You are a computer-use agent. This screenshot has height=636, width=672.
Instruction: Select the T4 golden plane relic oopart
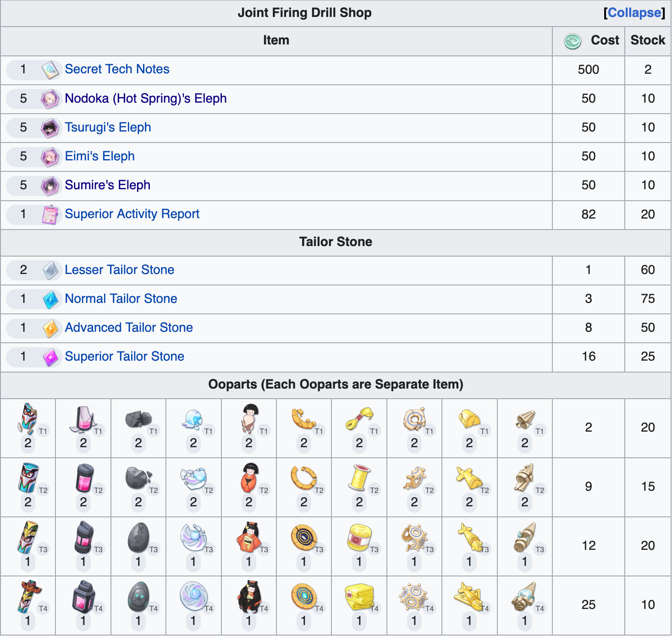point(469,596)
